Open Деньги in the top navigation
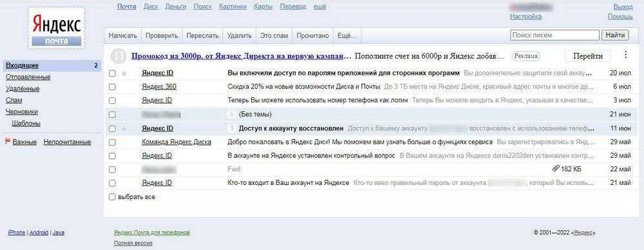 tap(175, 6)
